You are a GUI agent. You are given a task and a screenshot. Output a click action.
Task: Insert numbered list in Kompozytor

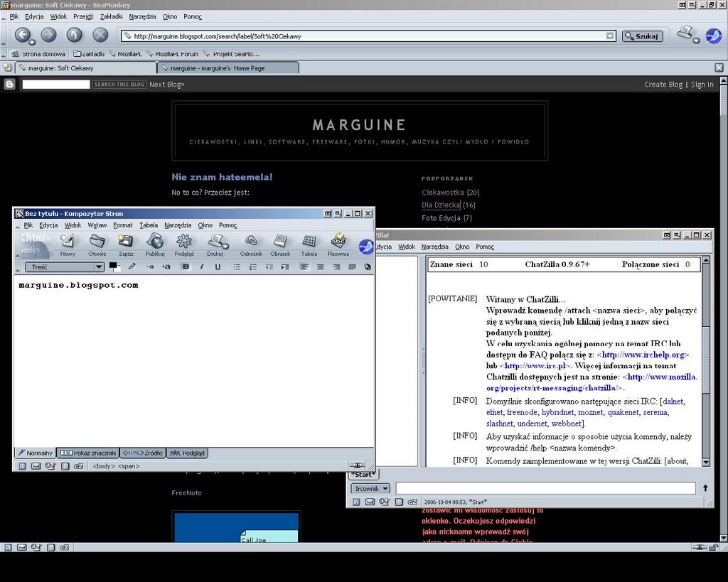point(253,267)
